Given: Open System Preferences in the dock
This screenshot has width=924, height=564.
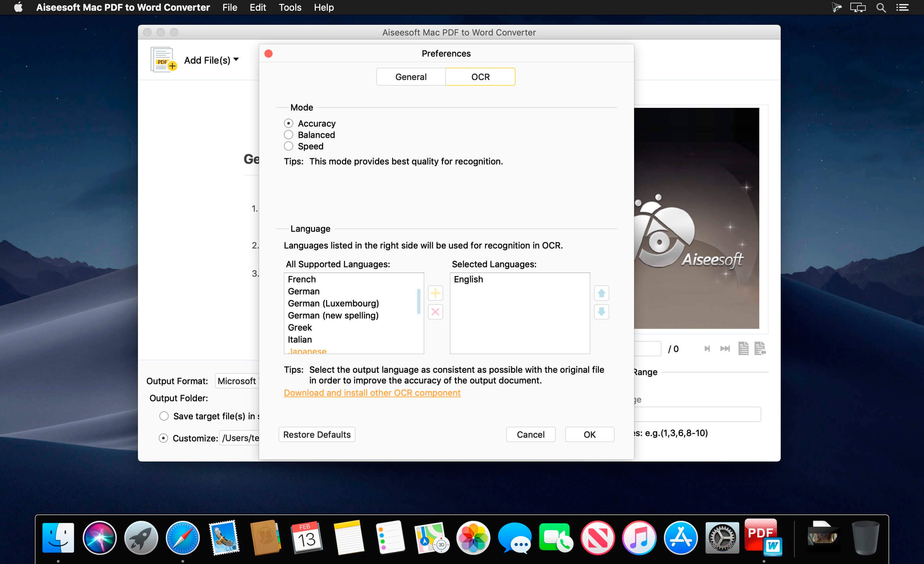Looking at the screenshot, I should tap(722, 538).
